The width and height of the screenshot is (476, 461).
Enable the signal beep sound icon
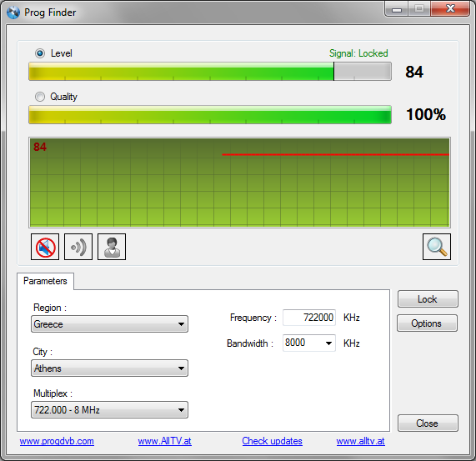78,247
